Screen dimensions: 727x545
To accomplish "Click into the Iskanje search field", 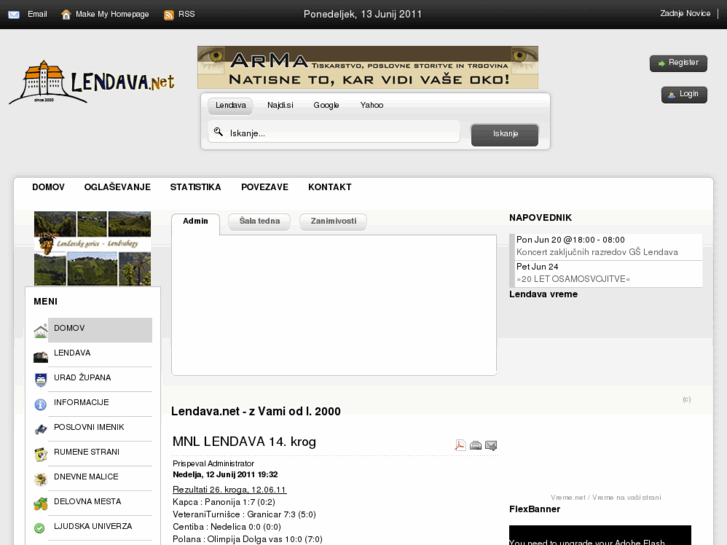I will [334, 132].
